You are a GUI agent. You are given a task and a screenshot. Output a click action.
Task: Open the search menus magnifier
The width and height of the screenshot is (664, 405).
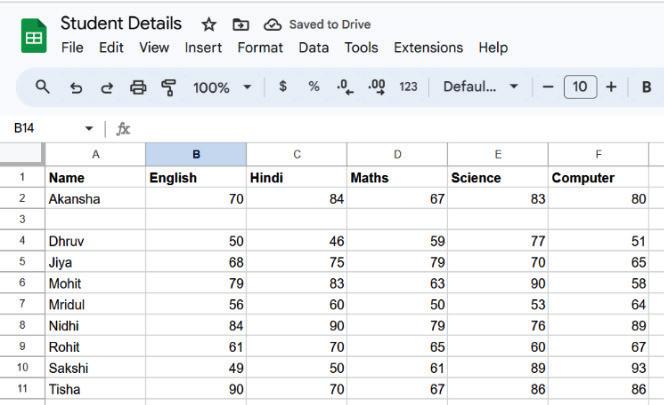42,87
